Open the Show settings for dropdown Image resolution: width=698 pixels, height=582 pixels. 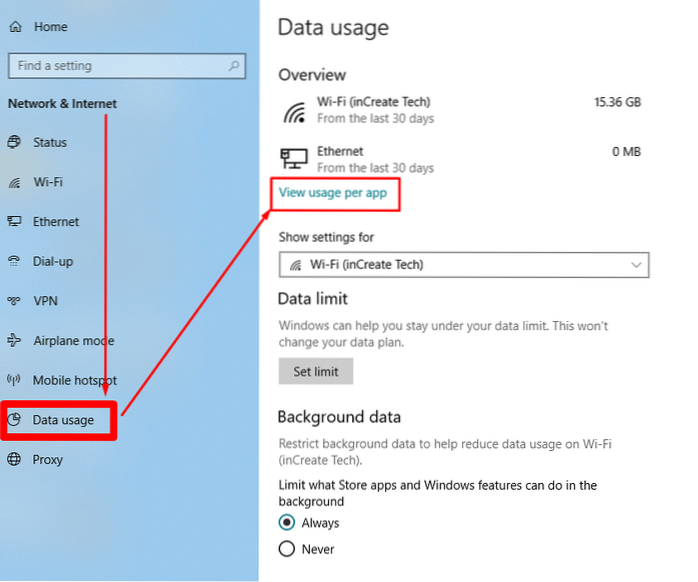(463, 265)
